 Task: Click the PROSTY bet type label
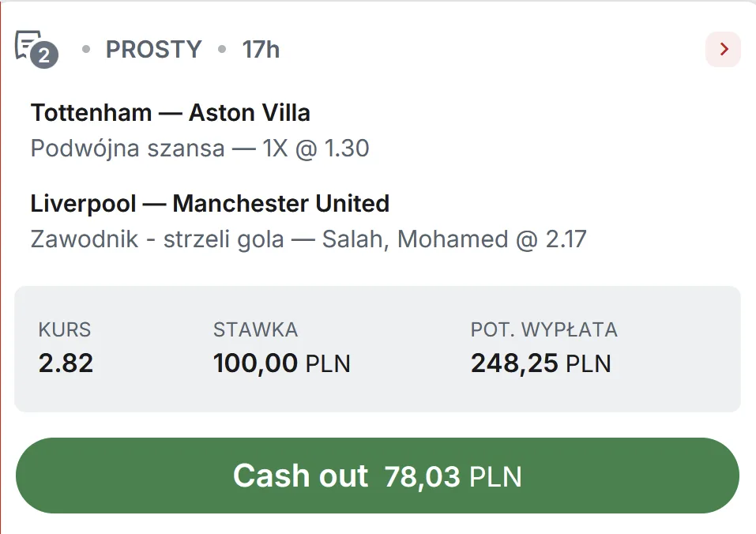click(154, 50)
